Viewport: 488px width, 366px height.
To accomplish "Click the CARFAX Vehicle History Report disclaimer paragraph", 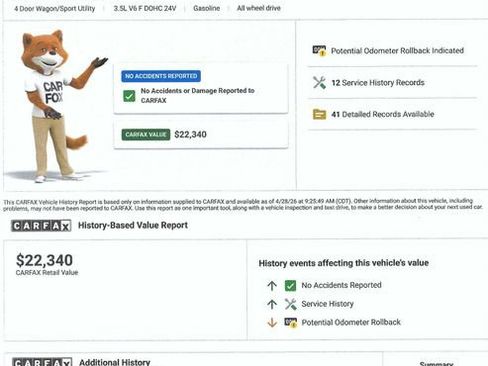I will tap(243, 205).
